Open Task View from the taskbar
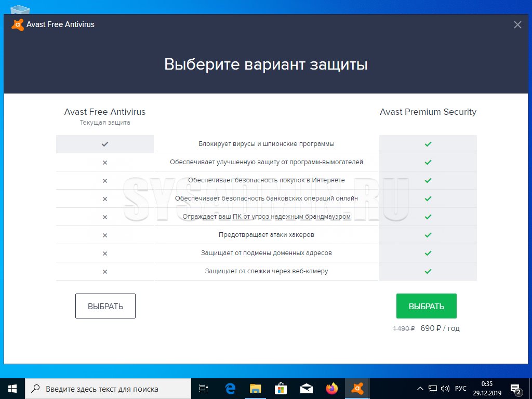The image size is (532, 399). 204,389
